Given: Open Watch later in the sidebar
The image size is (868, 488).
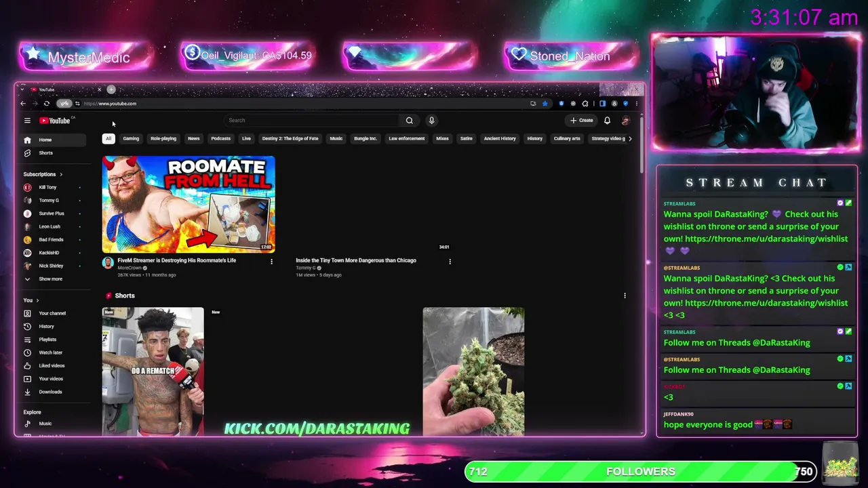Looking at the screenshot, I should [54, 352].
